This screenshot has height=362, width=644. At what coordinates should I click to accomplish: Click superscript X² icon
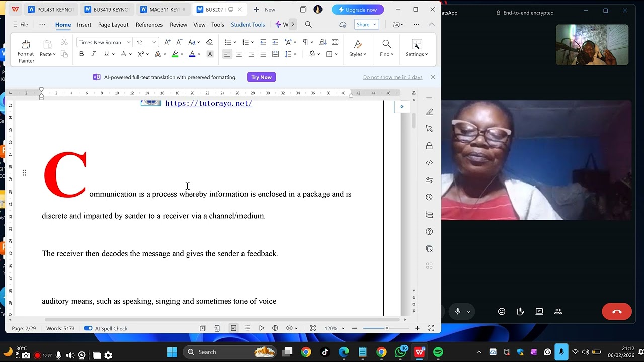click(141, 54)
